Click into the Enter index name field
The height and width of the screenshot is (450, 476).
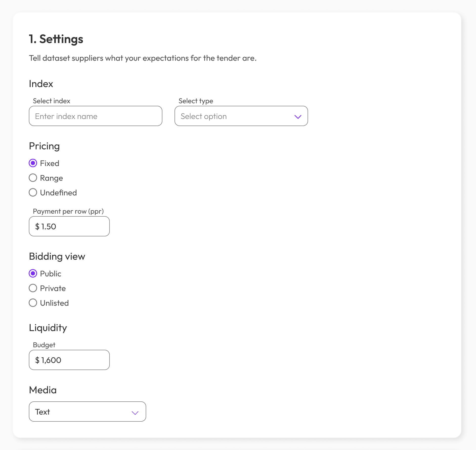click(x=95, y=116)
